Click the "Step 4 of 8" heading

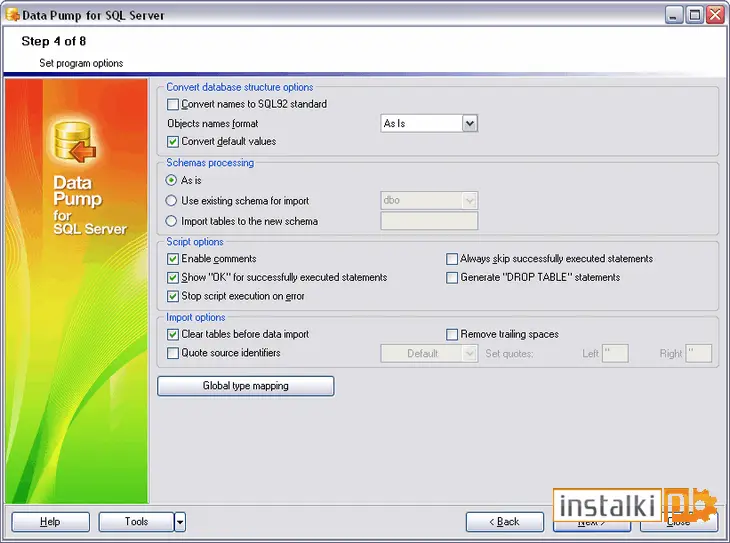(x=54, y=41)
